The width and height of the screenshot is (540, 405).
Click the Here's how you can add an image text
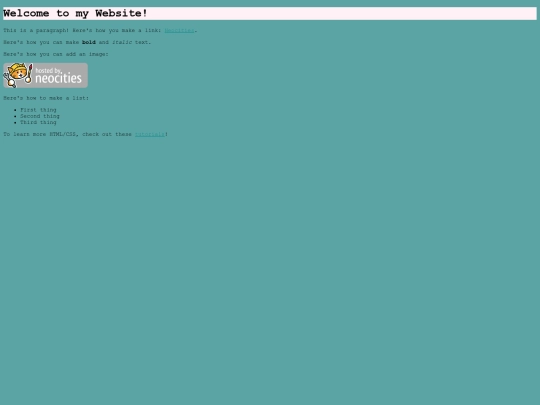pos(56,54)
